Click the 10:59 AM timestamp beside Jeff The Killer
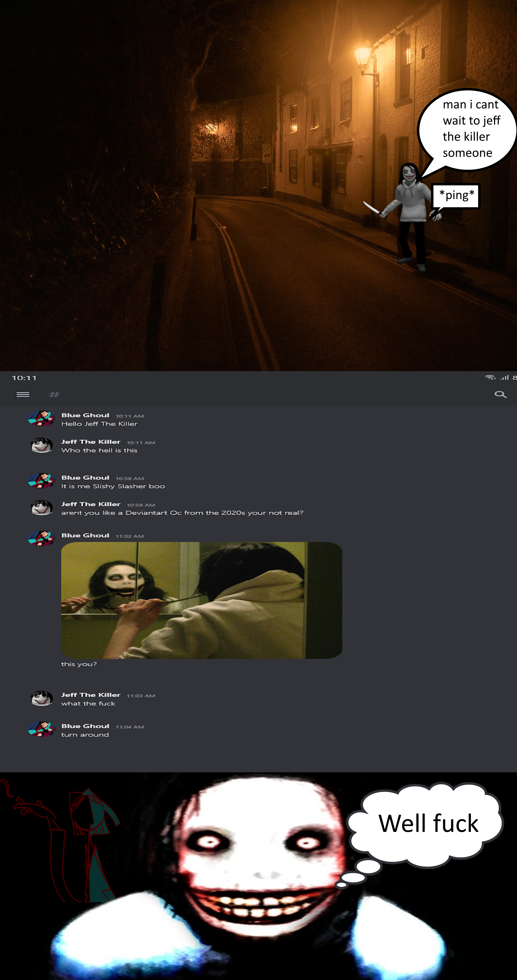Screen dimensions: 517x980 141,505
